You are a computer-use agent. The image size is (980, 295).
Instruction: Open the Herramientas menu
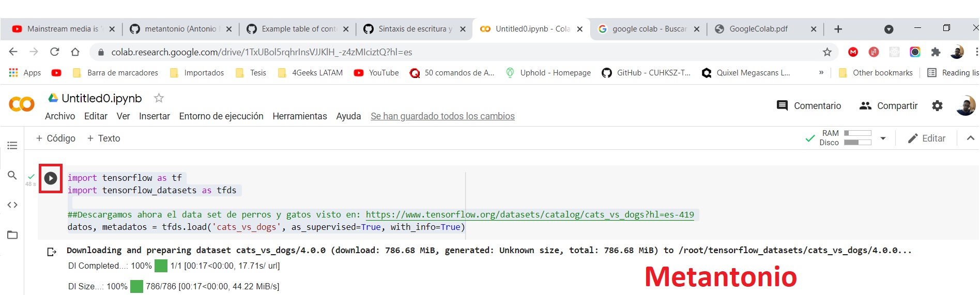coord(300,116)
